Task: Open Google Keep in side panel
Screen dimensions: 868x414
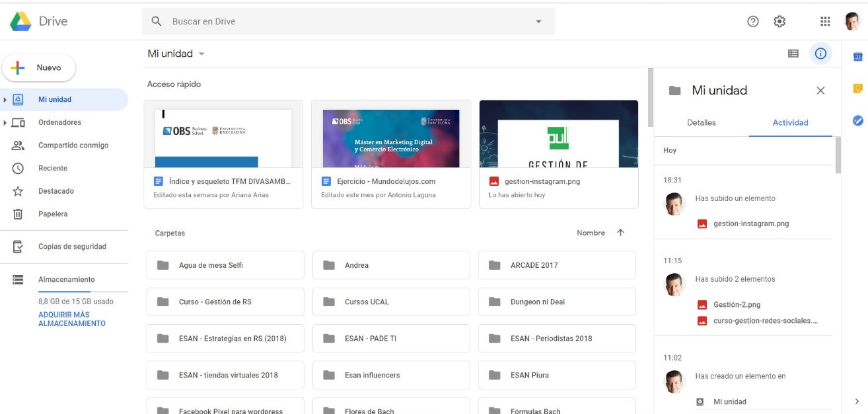Action: [857, 89]
